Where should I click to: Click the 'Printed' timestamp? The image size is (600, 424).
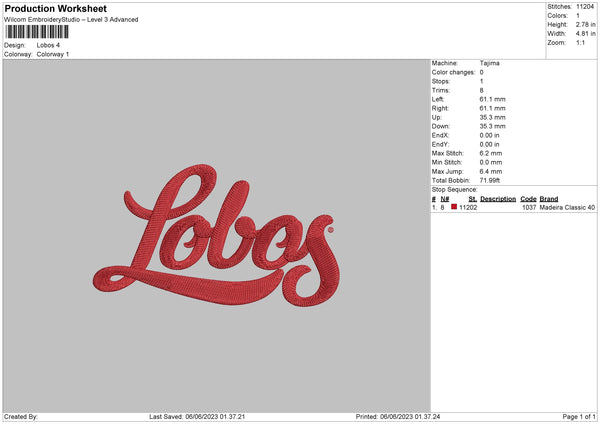[398, 416]
